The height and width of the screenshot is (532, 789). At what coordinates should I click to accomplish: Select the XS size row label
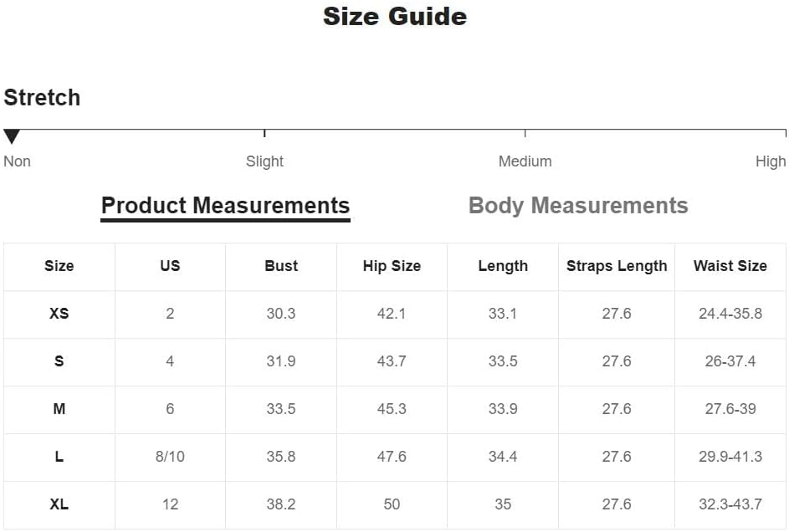(x=59, y=314)
